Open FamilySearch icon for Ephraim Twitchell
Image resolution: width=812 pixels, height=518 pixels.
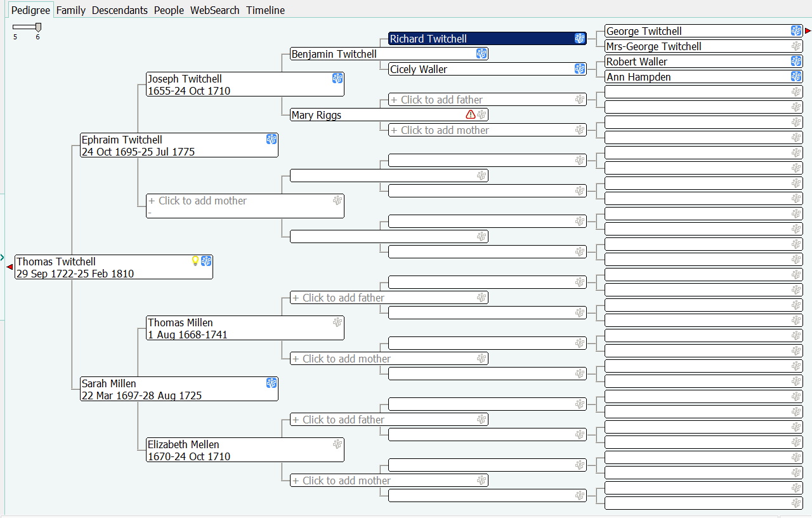coord(272,139)
